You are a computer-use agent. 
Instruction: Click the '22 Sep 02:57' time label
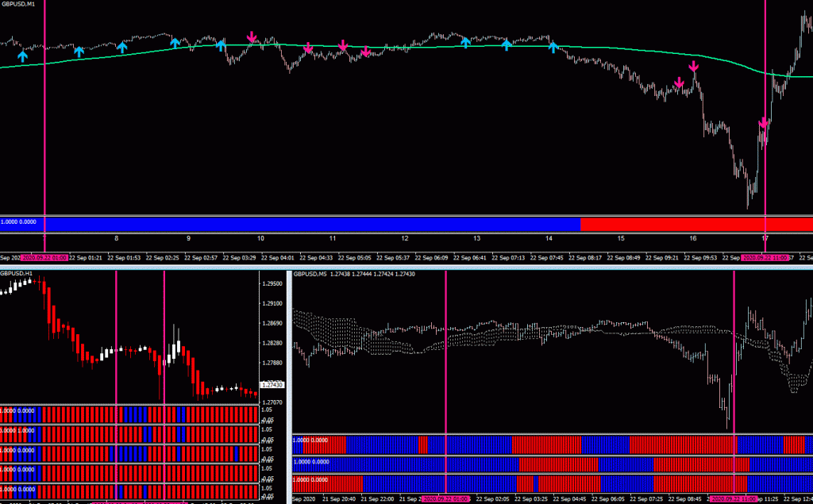pyautogui.click(x=201, y=258)
